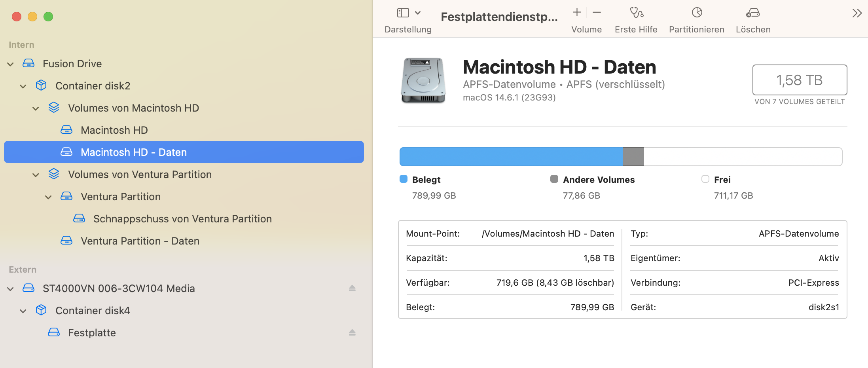This screenshot has width=868, height=368.
Task: Open the Darstellung sidebar view icon
Action: [403, 13]
